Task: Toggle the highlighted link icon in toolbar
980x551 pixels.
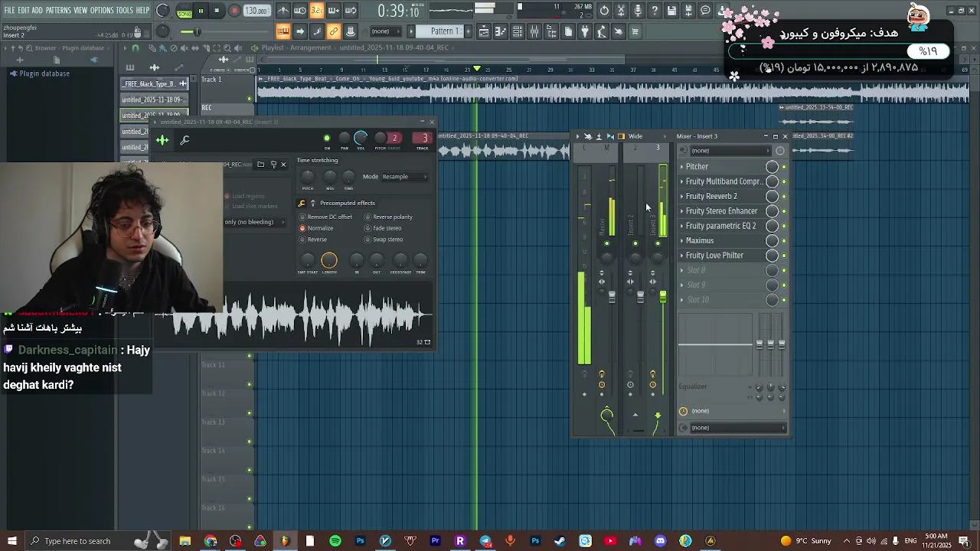Action: [334, 31]
